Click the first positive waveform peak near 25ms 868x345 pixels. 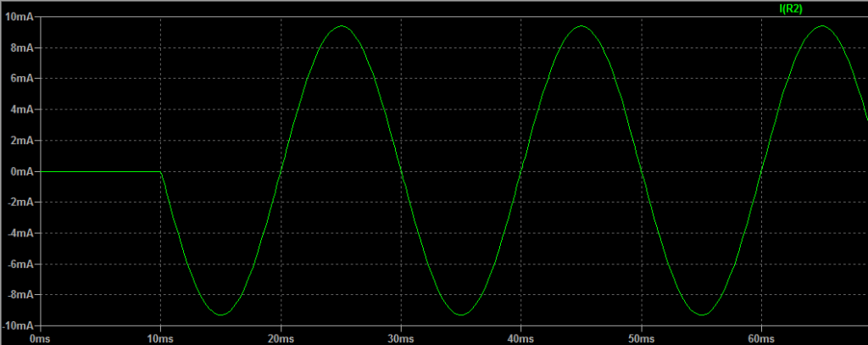[341, 26]
